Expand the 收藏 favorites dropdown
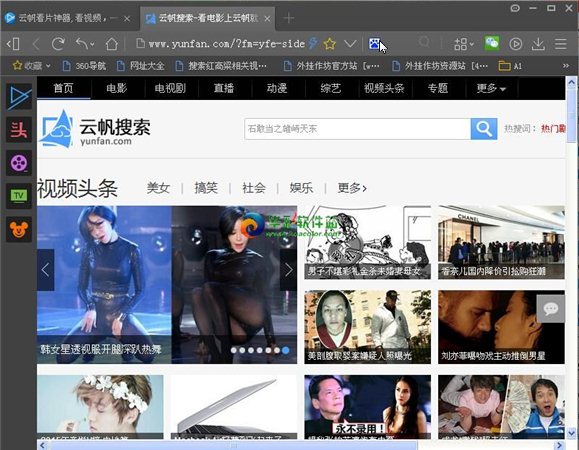The image size is (579, 450). click(x=32, y=66)
